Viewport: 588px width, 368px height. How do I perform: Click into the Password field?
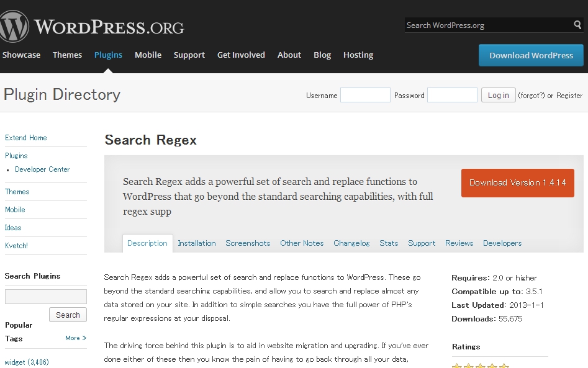tap(452, 95)
